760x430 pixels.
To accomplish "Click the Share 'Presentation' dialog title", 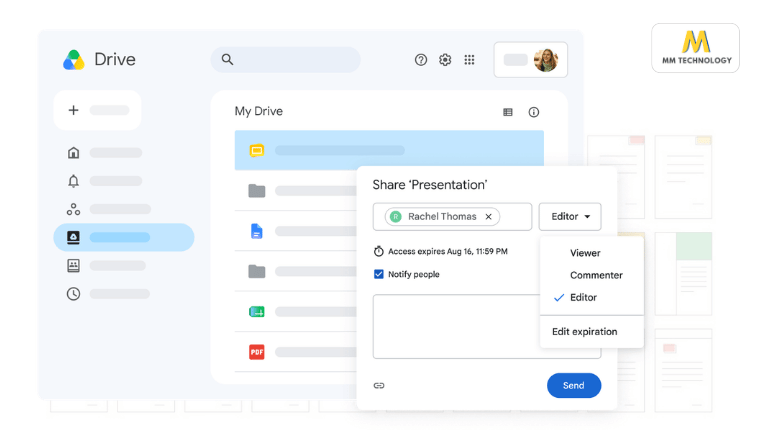I will pyautogui.click(x=430, y=185).
